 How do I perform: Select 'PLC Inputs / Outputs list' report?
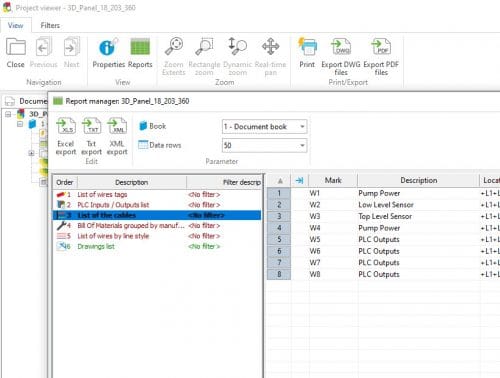pos(113,205)
